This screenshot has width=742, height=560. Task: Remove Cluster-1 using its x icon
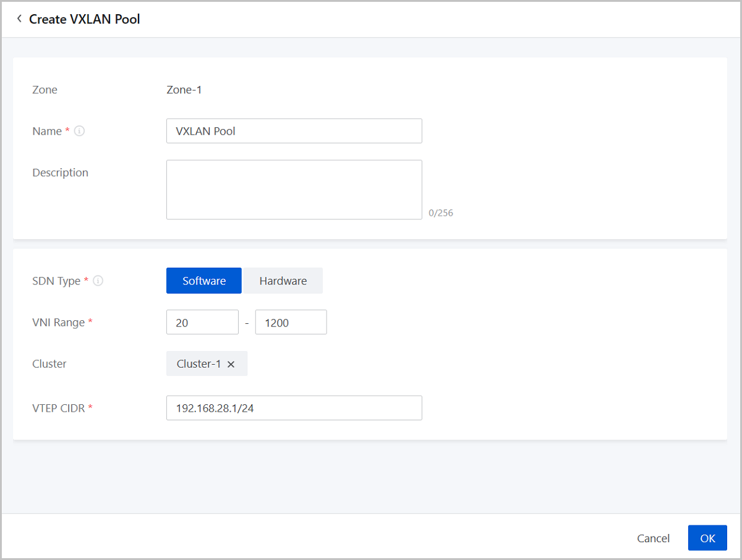click(x=231, y=365)
